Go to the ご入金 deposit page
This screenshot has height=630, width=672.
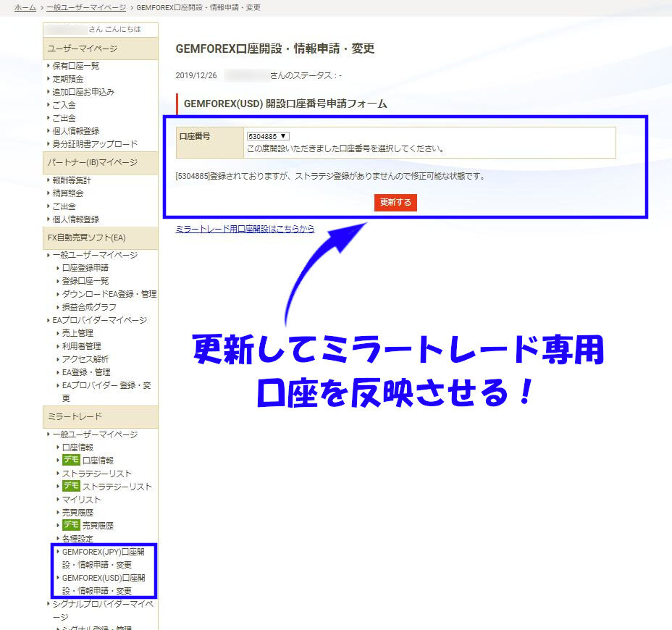pyautogui.click(x=64, y=105)
